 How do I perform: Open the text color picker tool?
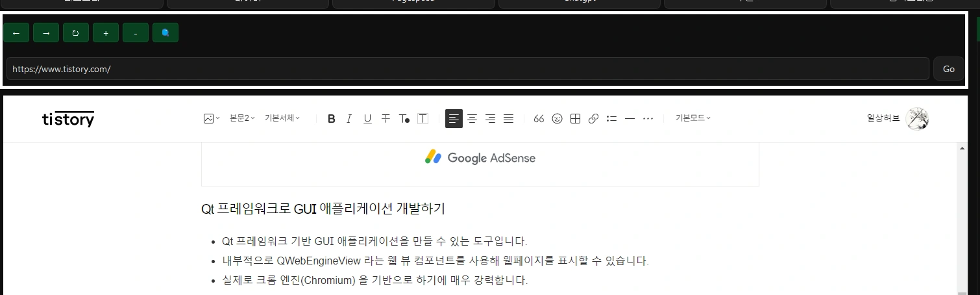coord(404,119)
